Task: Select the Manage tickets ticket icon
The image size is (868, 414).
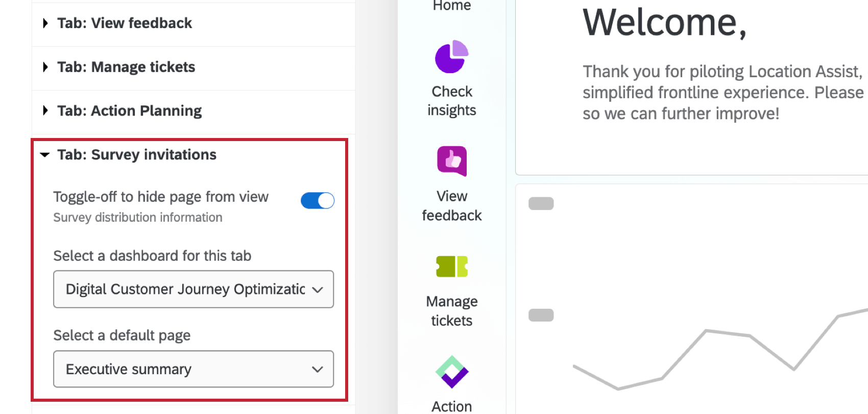Action: (452, 266)
